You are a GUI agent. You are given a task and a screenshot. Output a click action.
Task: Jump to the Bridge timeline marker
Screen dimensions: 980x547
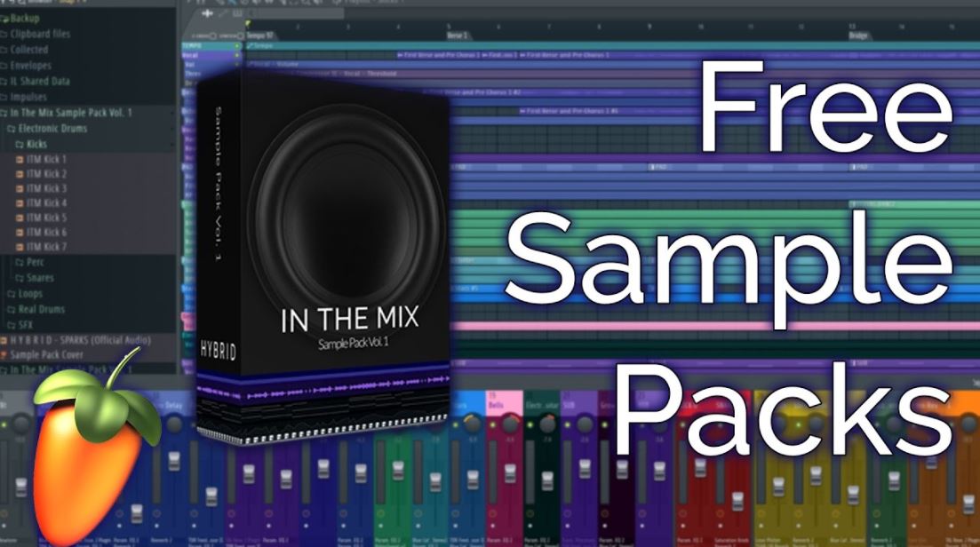[x=859, y=36]
